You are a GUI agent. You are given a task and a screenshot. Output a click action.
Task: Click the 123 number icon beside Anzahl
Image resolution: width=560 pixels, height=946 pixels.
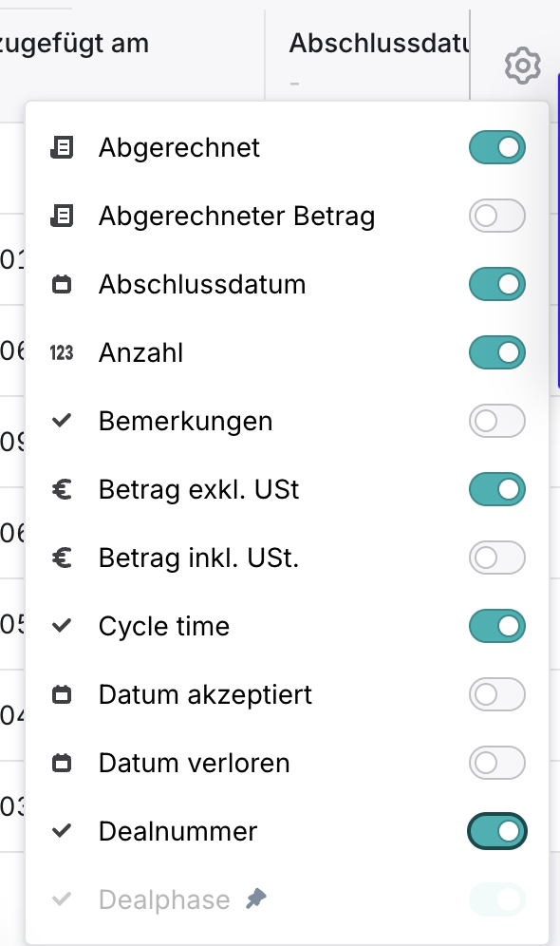click(62, 352)
